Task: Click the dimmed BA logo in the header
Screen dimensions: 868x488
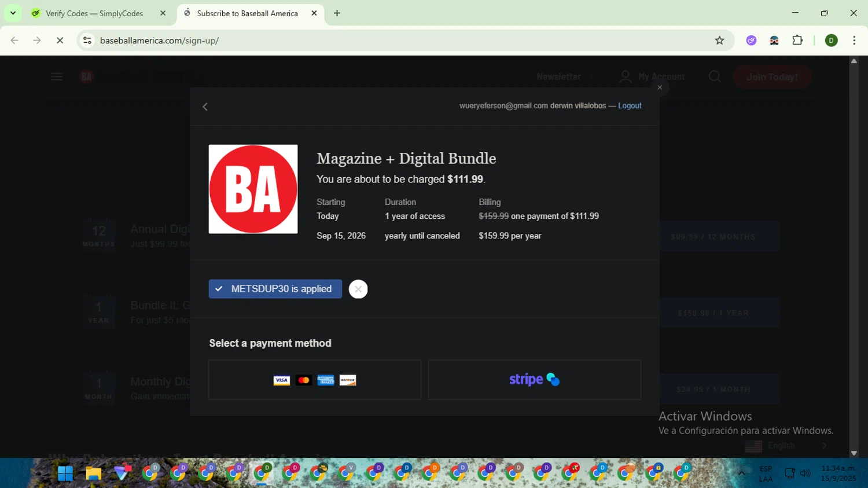Action: click(x=86, y=76)
